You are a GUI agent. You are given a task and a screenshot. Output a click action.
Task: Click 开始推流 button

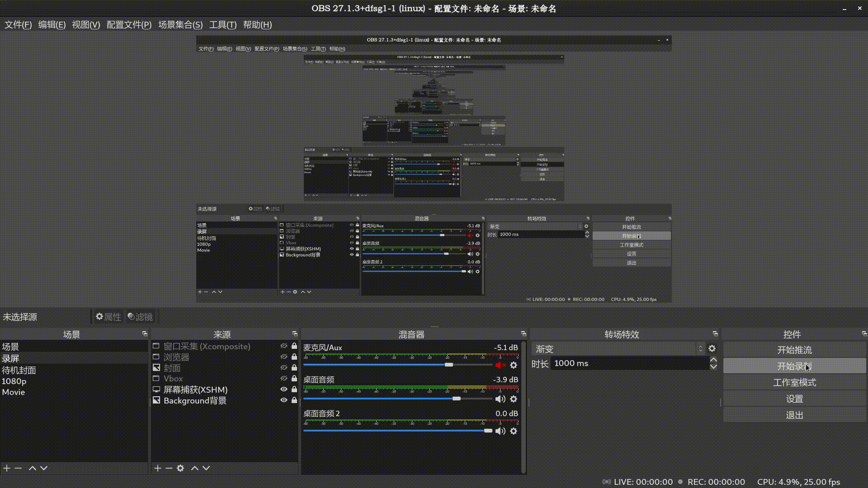point(794,350)
